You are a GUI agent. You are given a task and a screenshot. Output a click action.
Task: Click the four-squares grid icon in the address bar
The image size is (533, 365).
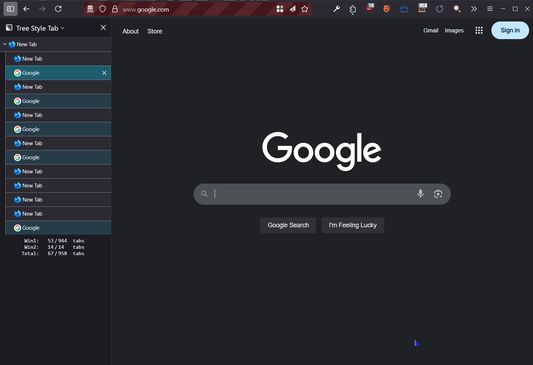click(280, 9)
